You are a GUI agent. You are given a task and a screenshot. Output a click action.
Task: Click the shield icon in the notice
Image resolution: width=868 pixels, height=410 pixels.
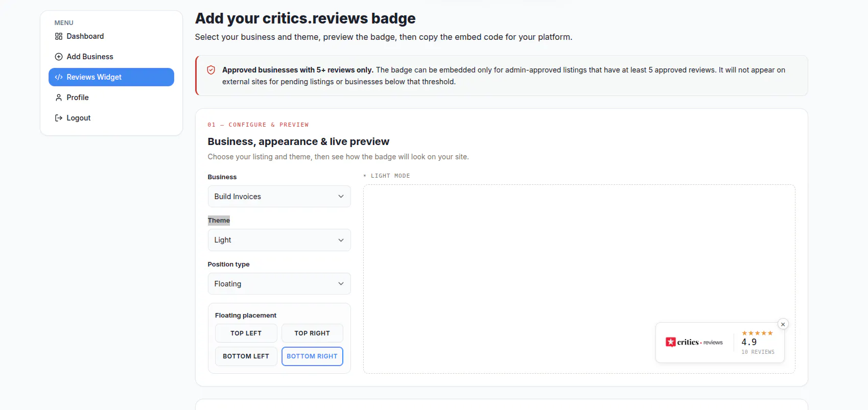pyautogui.click(x=211, y=70)
